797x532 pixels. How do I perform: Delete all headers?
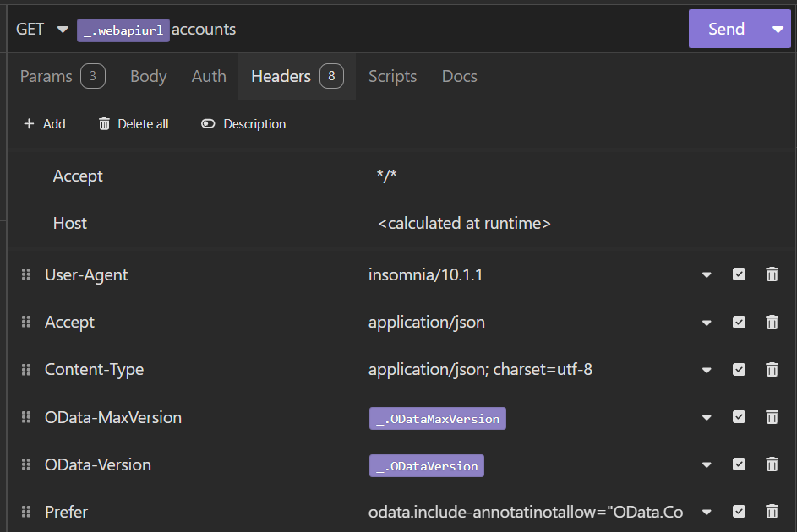134,124
